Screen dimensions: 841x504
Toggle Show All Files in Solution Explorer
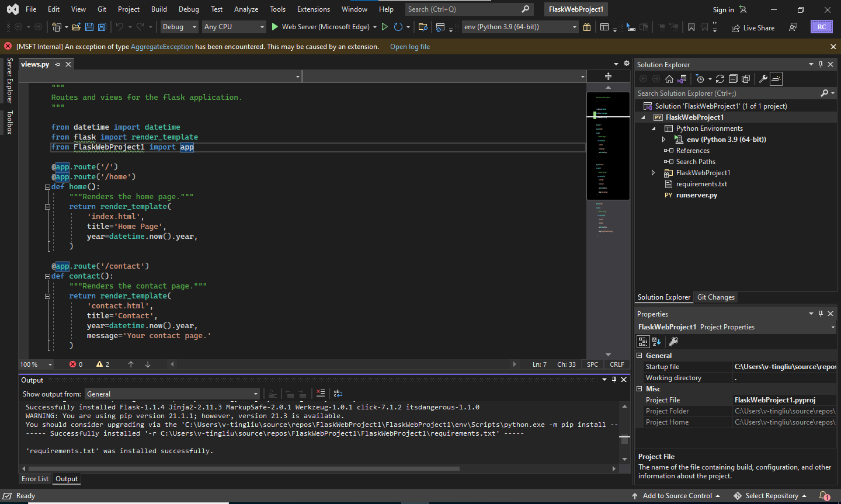tap(746, 79)
